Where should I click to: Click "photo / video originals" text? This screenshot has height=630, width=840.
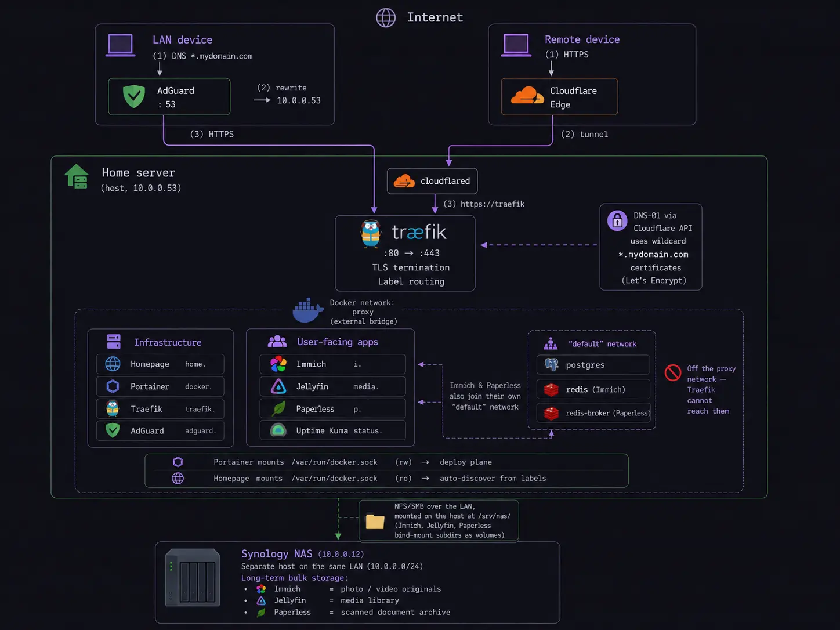click(391, 589)
